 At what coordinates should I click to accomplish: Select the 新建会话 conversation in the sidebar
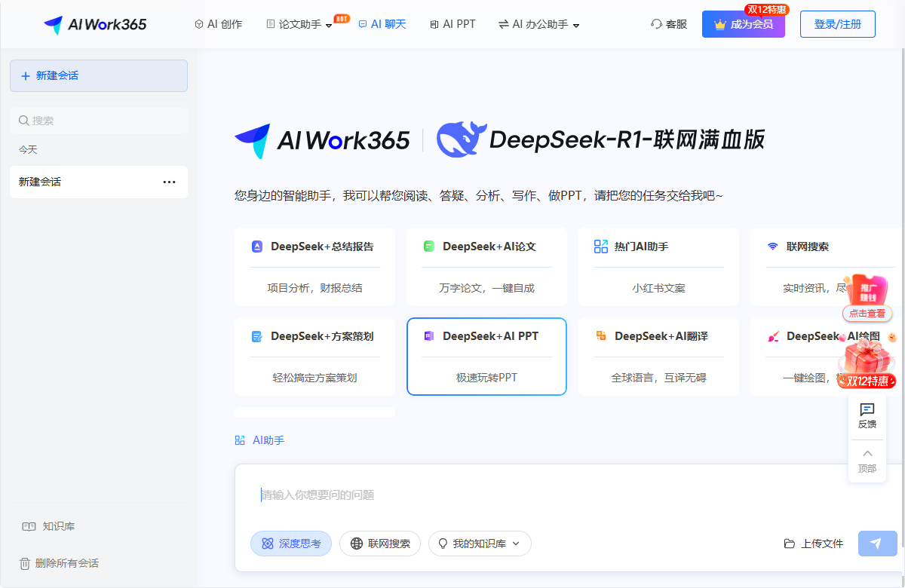(99, 182)
